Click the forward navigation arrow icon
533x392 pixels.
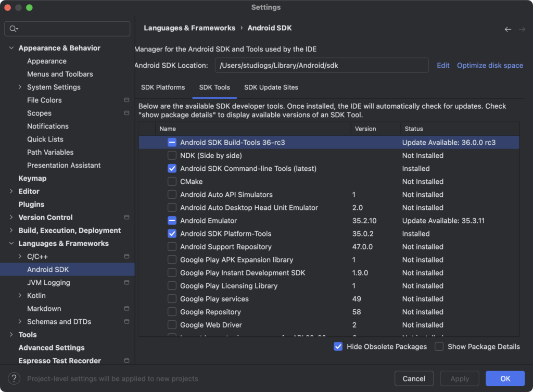click(522, 29)
